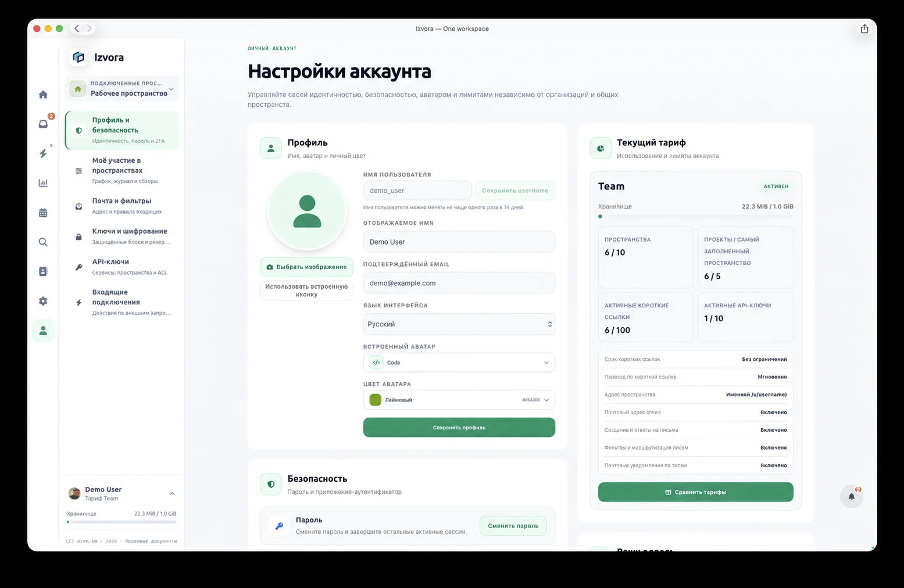Click the notification bell icon
The width and height of the screenshot is (904, 588).
pos(851,496)
